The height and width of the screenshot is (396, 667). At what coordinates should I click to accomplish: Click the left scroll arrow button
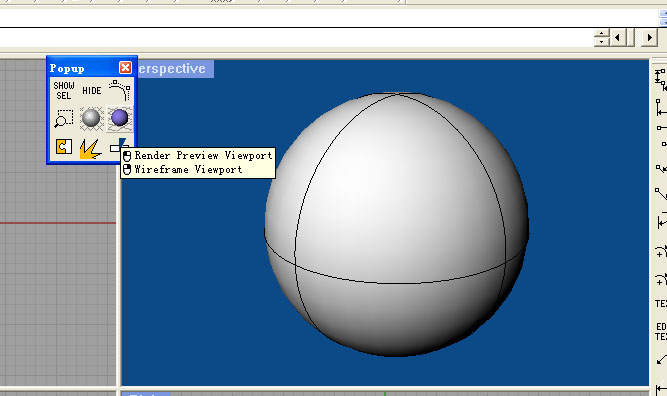pos(617,37)
